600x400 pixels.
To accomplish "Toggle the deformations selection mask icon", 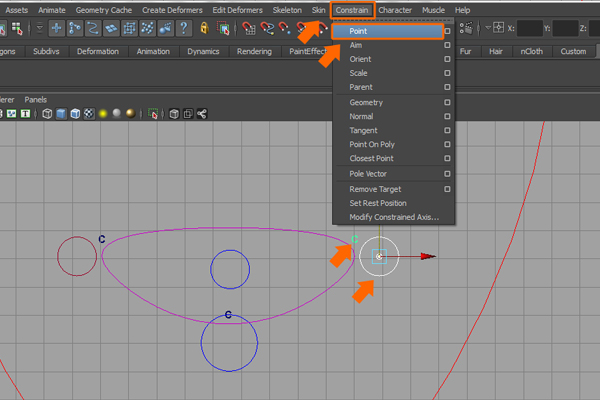I will (x=129, y=28).
